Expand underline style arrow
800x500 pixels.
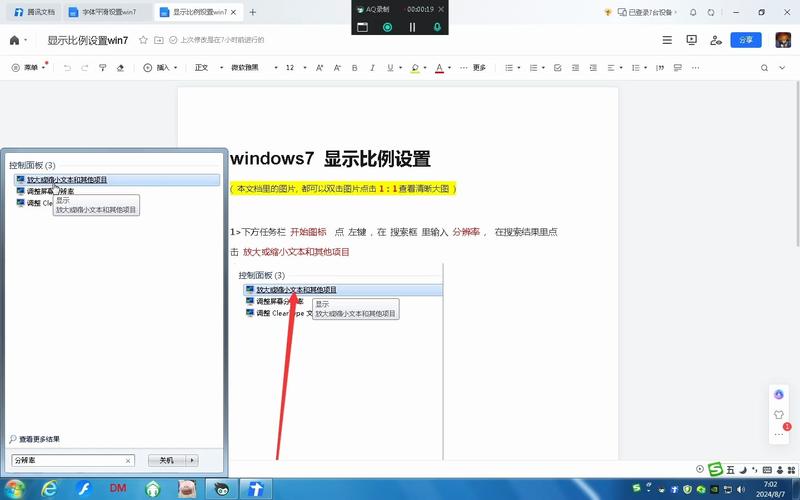401,67
